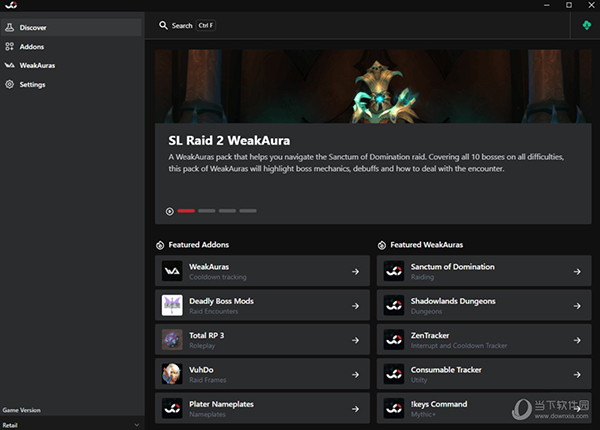Minimize the application window
This screenshot has height=430, width=600.
pyautogui.click(x=547, y=5)
